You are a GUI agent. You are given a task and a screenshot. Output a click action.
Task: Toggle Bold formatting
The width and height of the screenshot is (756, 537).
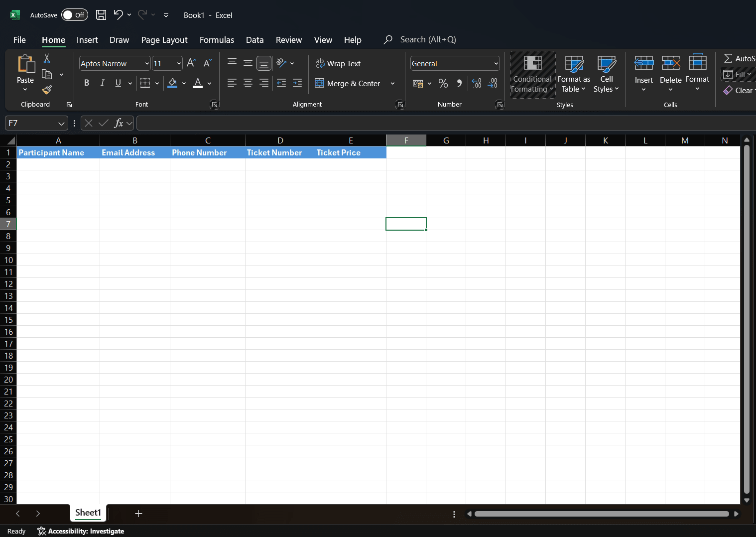click(87, 83)
